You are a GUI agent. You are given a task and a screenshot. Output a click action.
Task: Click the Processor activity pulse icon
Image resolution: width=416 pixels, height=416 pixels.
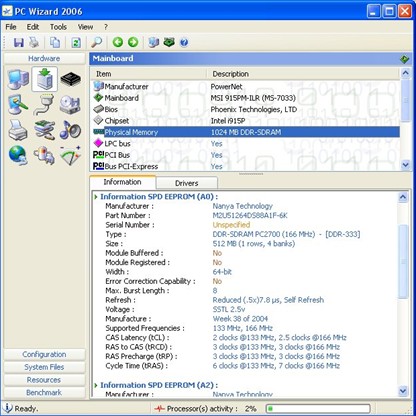pos(159,408)
